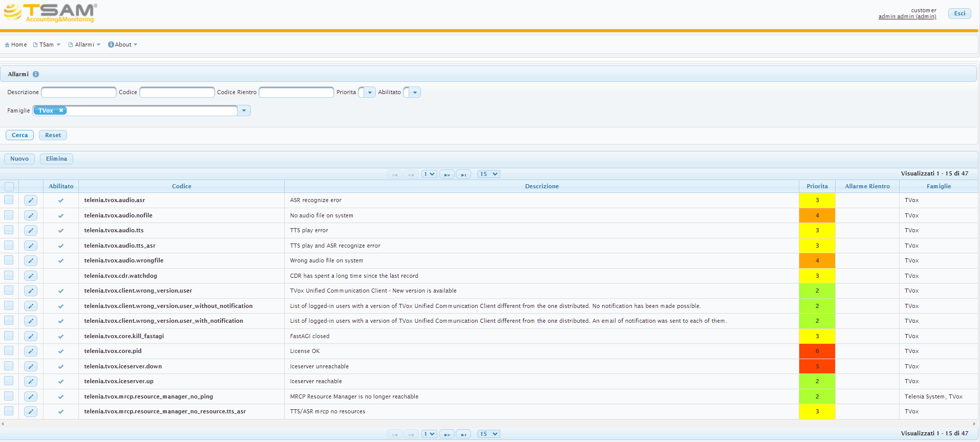The image size is (980, 442).
Task: Go to last page in bottom pager
Action: 463,434
